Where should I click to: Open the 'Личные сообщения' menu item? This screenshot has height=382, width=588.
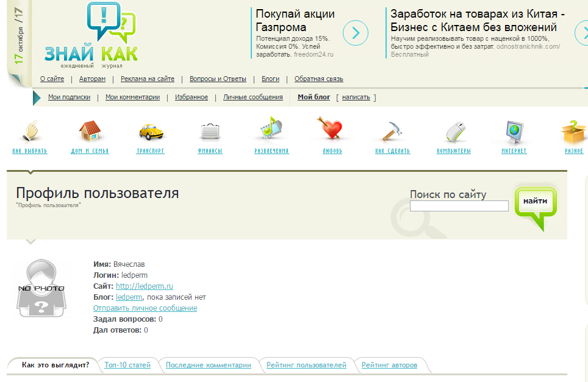click(253, 97)
